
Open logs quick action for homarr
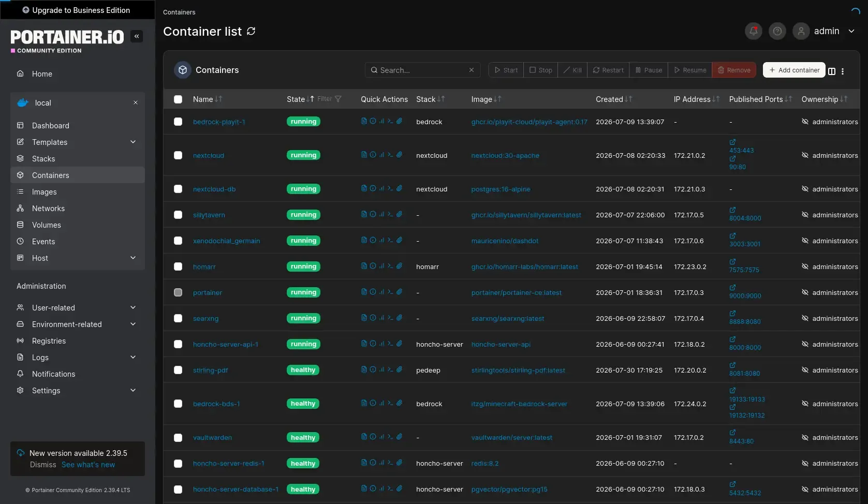click(x=364, y=266)
